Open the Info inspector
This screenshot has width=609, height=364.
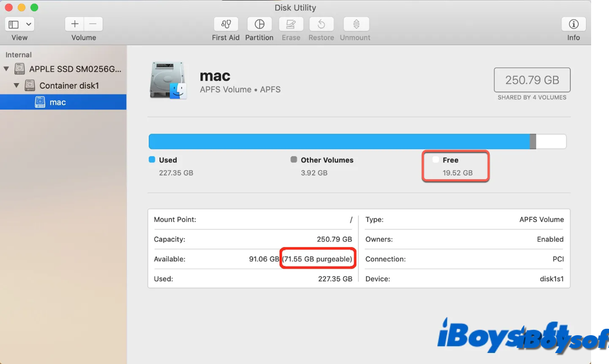click(573, 24)
